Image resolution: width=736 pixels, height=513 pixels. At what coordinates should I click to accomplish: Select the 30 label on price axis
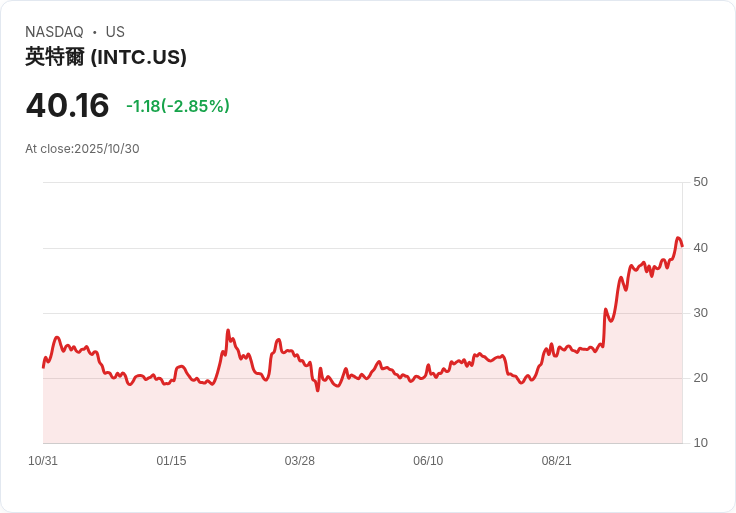700,313
